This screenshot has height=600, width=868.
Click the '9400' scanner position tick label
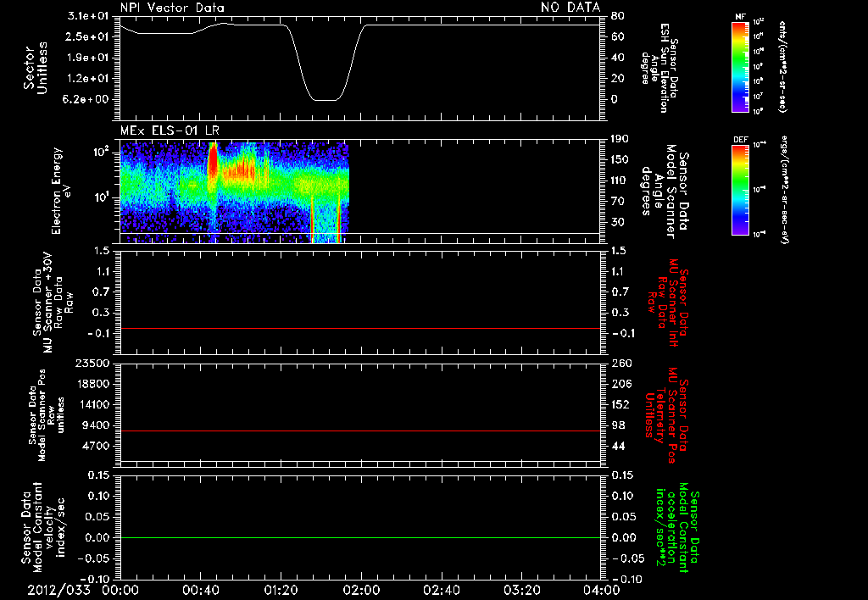(x=95, y=425)
